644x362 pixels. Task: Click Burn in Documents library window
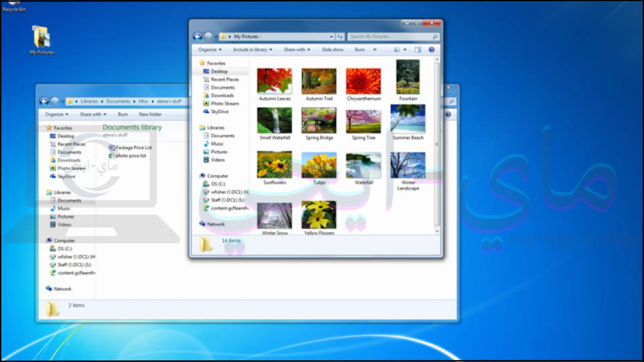point(123,114)
